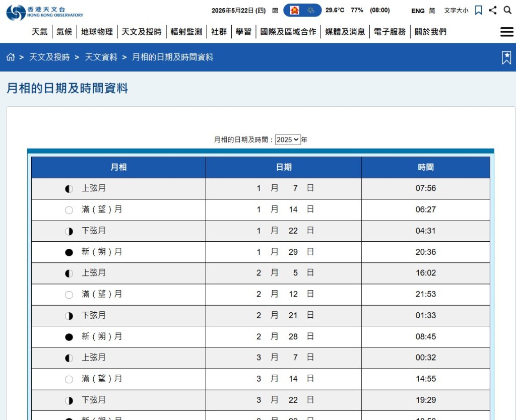Viewport: 516px width, 420px height.
Task: Follow the 天文資料 breadcrumb link
Action: (101, 57)
